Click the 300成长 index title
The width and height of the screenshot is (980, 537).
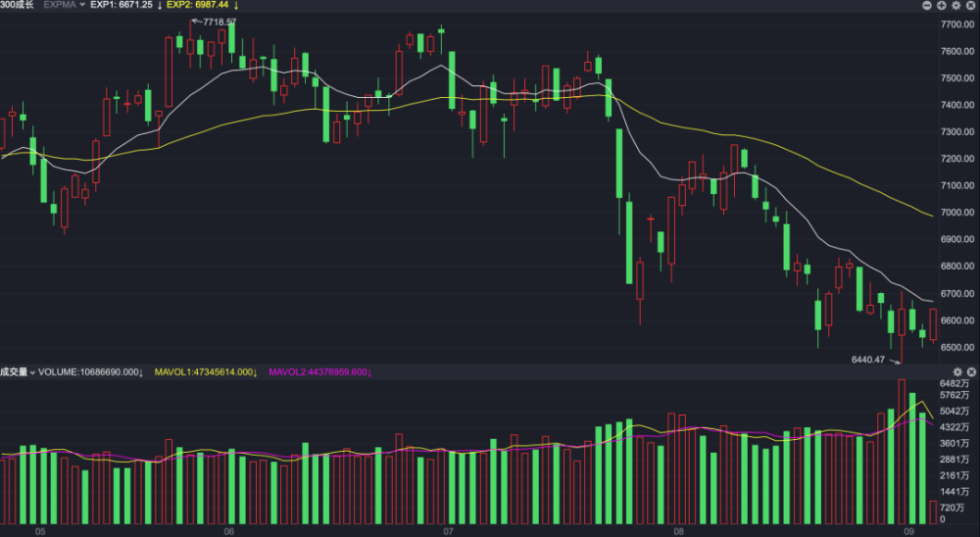point(18,6)
